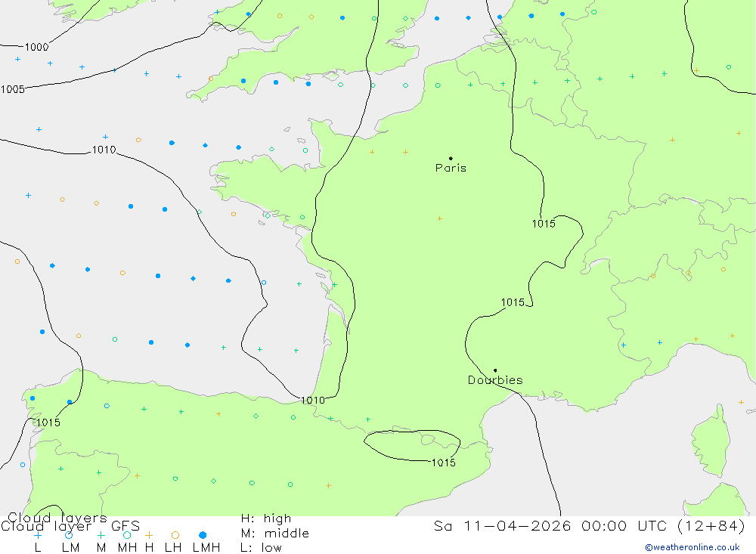756x554 pixels.
Task: Click the filled blue LMH legend symbol
Action: click(203, 535)
